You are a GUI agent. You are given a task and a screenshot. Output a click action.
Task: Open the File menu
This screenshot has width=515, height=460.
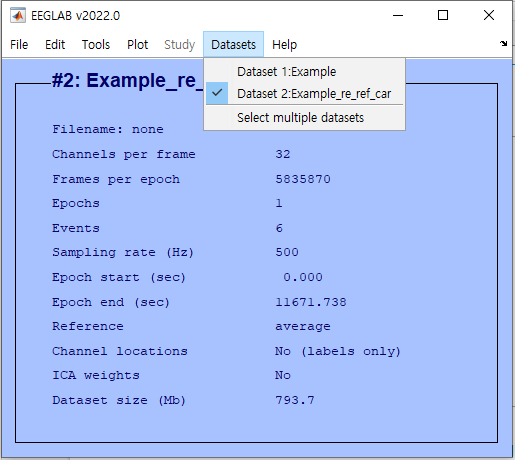(x=19, y=45)
